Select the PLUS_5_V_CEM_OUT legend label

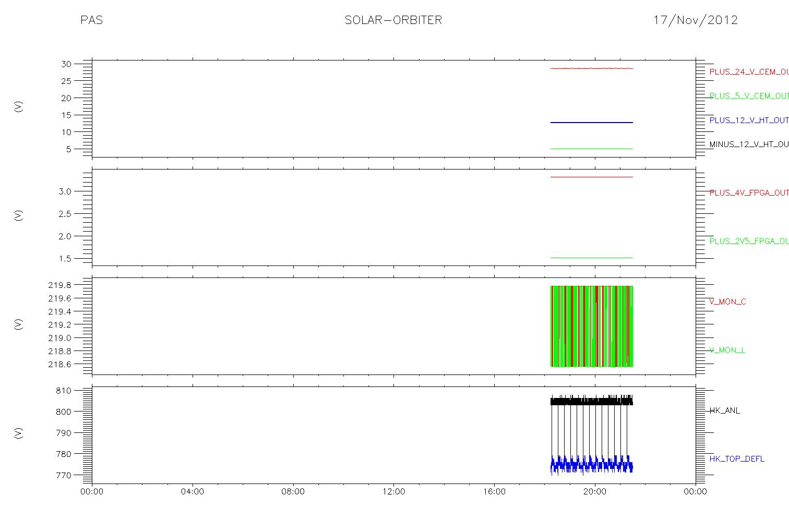tap(749, 96)
